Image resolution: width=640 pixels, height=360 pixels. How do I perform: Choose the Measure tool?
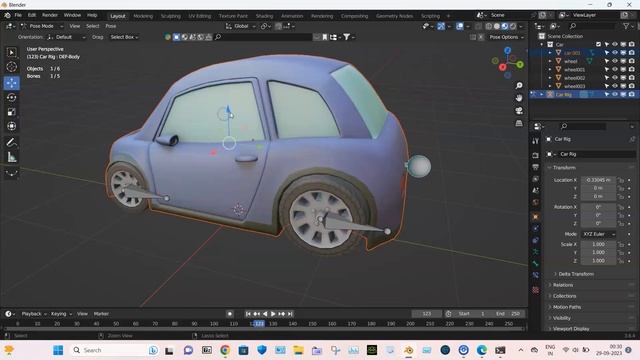tap(11, 157)
